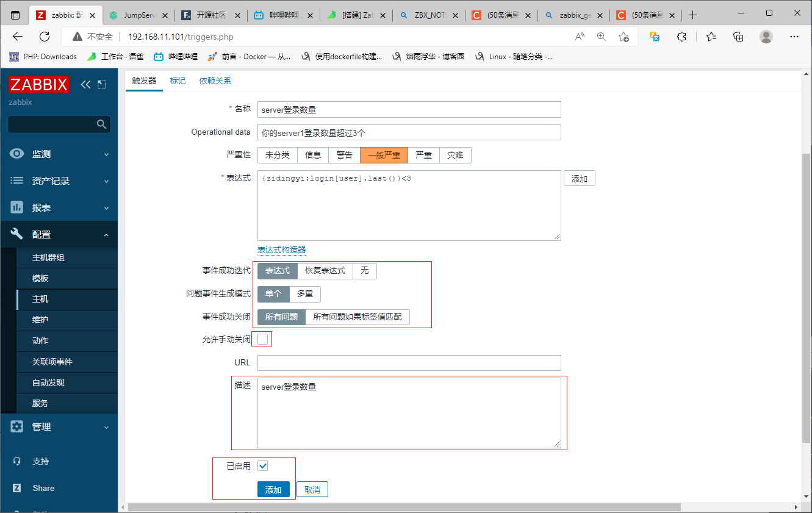The height and width of the screenshot is (513, 812).
Task: Collapse the 配置 menu chevron
Action: pos(106,235)
